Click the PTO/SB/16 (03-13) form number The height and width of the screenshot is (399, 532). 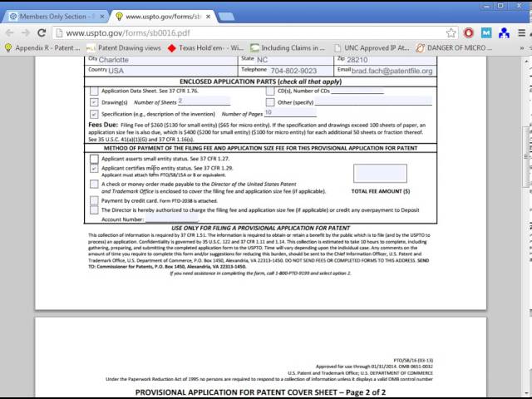pyautogui.click(x=413, y=360)
